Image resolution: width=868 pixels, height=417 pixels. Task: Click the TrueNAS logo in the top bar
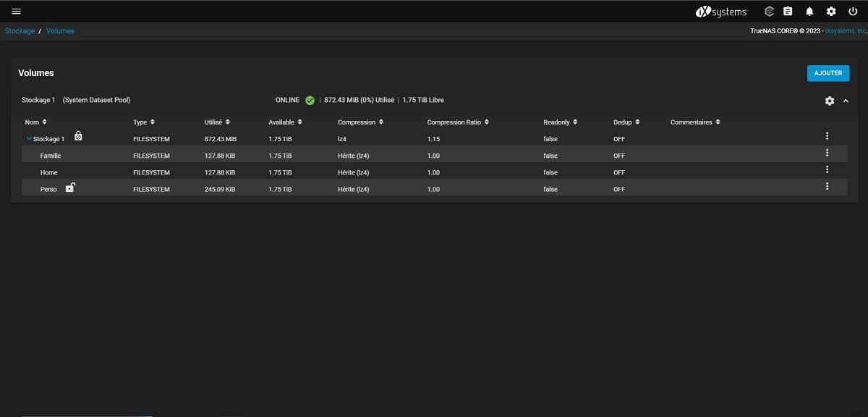point(721,11)
